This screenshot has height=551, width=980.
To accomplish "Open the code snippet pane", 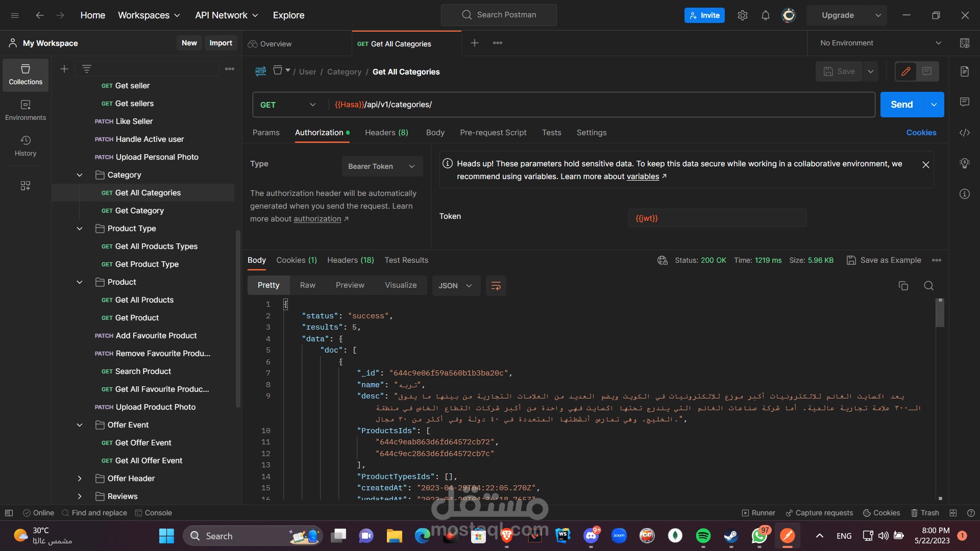I will pos(965,133).
